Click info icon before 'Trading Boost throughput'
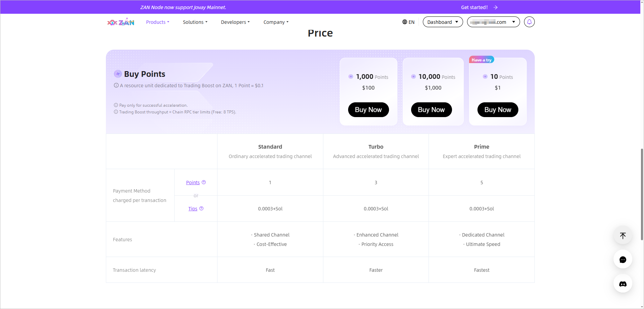The width and height of the screenshot is (644, 309). coord(116,112)
